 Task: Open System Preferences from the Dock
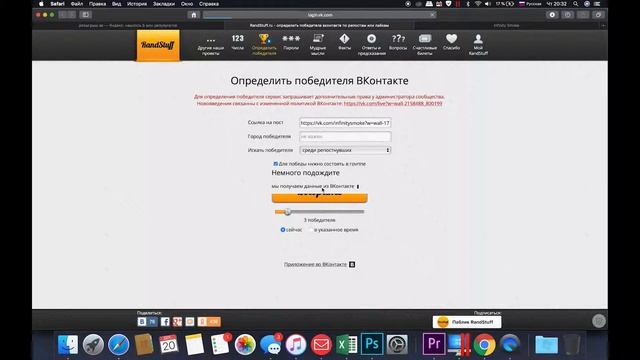[x=397, y=344]
